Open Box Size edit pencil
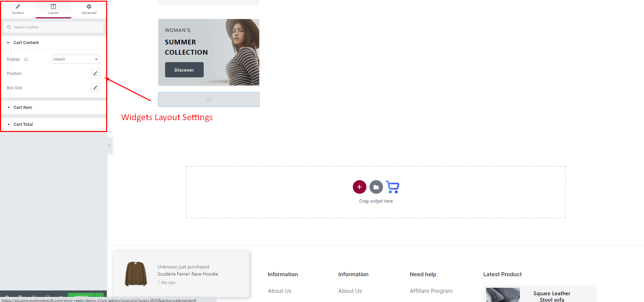The width and height of the screenshot is (644, 302). click(x=95, y=88)
